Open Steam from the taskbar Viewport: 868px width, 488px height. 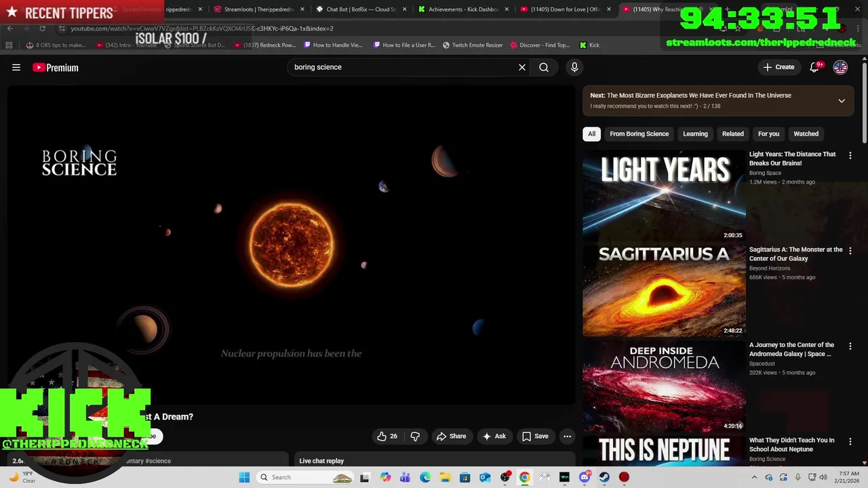604,477
